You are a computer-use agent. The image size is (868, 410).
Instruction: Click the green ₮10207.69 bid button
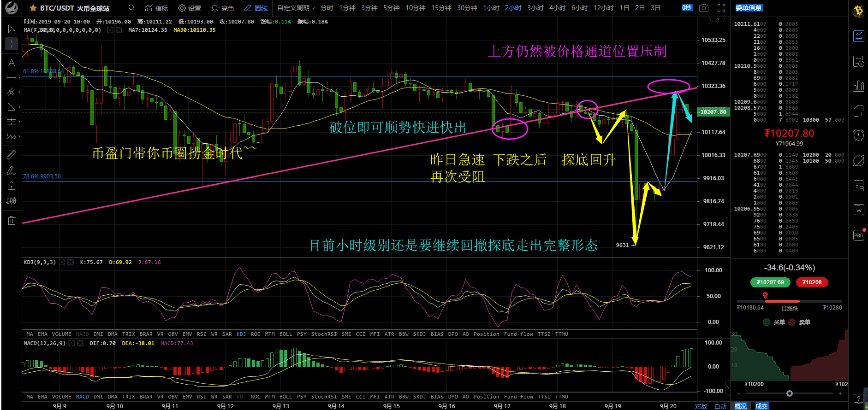pos(770,282)
